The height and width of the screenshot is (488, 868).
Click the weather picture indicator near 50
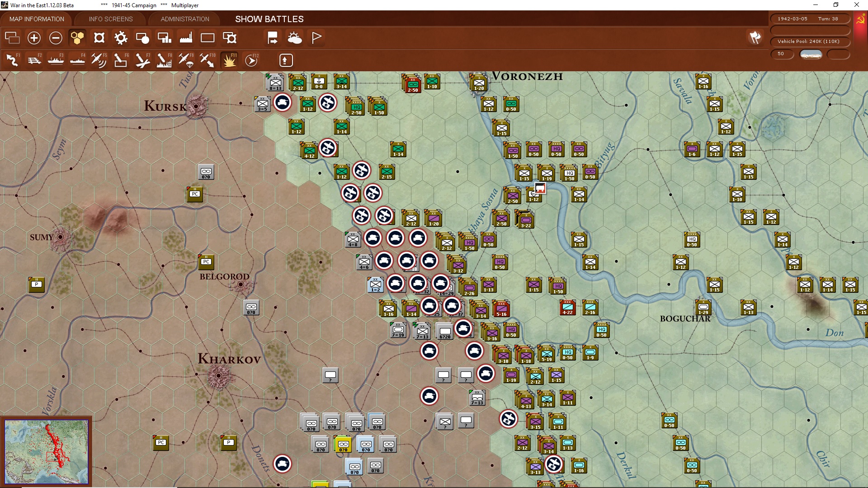click(x=811, y=54)
